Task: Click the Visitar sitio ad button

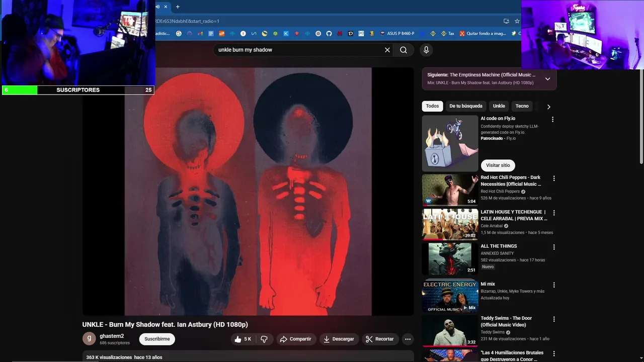Action: [498, 165]
